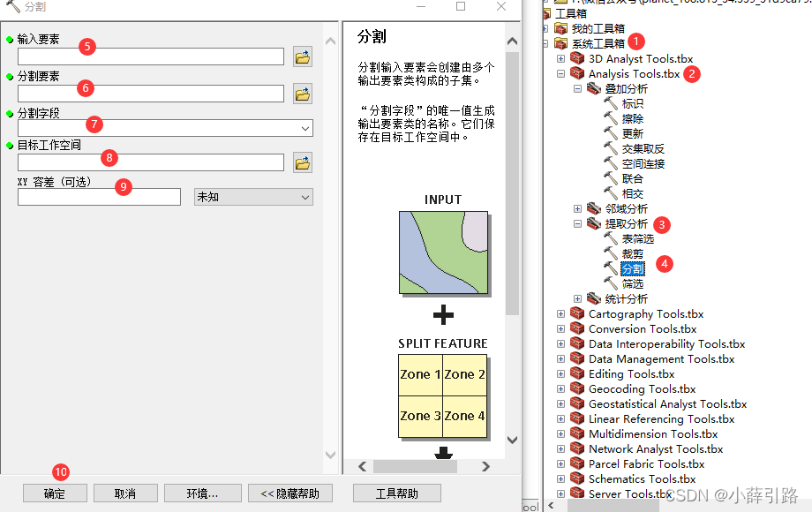Image resolution: width=812 pixels, height=512 pixels.
Task: Expand Network Analyst Tools.tbx node
Action: (x=560, y=449)
